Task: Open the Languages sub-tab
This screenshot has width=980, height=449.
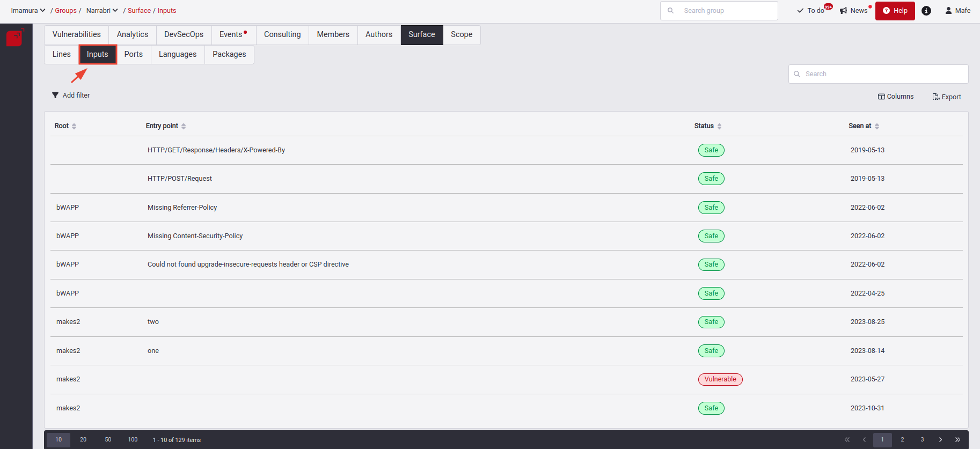Action: coord(178,54)
